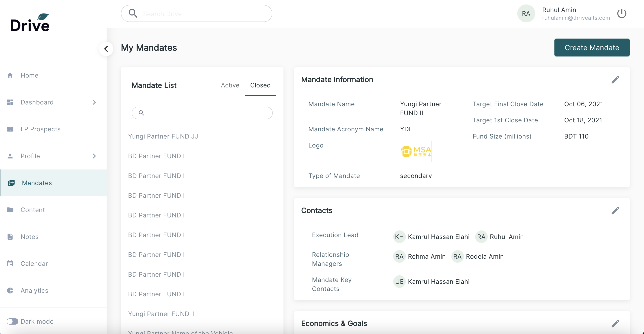Edit Mandate Information with pencil icon
The width and height of the screenshot is (644, 334).
pyautogui.click(x=615, y=80)
